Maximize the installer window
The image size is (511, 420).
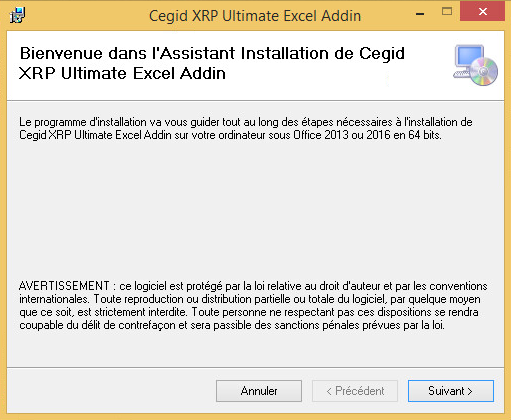click(447, 12)
